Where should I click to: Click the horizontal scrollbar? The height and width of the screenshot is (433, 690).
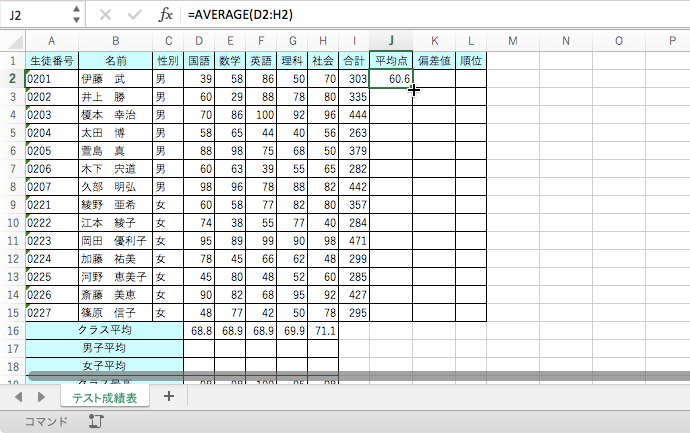click(x=359, y=376)
